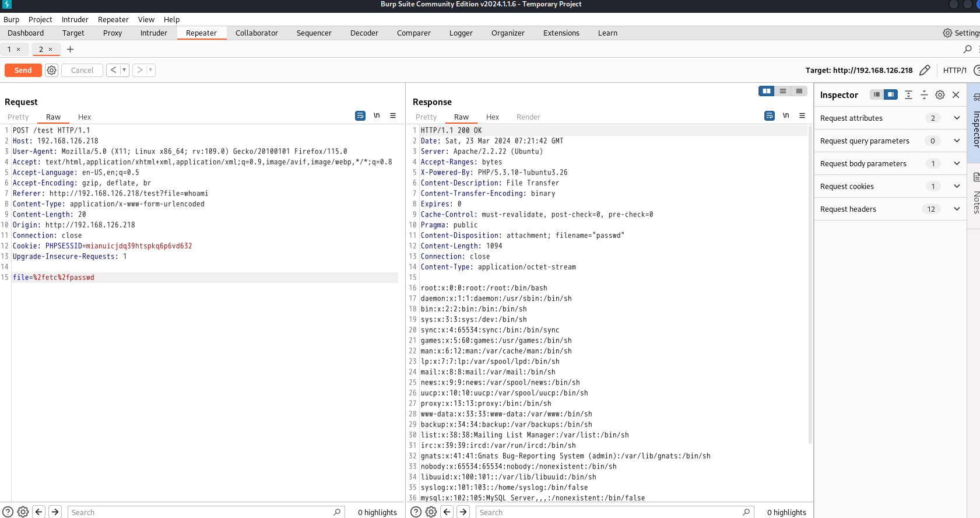Click the Cancel button
Image resolution: width=980 pixels, height=518 pixels.
click(82, 70)
